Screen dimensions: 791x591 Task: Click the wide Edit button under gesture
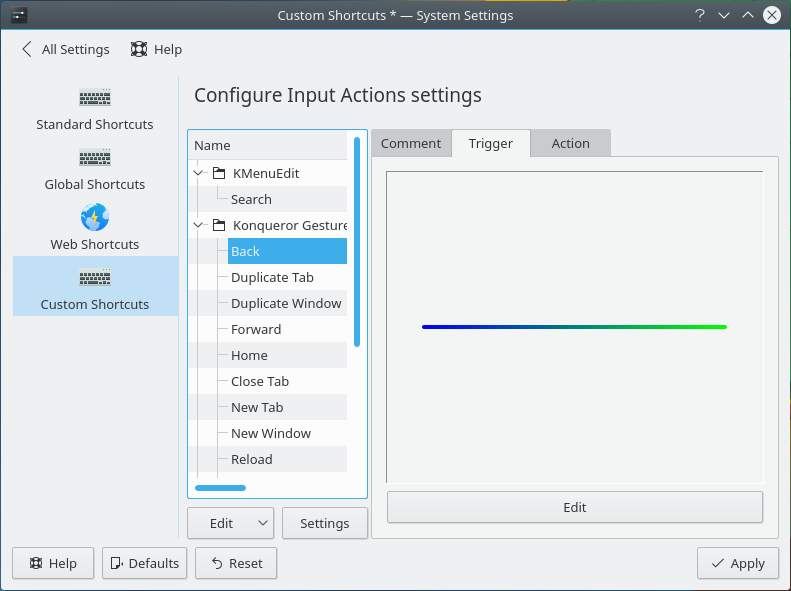(x=574, y=507)
